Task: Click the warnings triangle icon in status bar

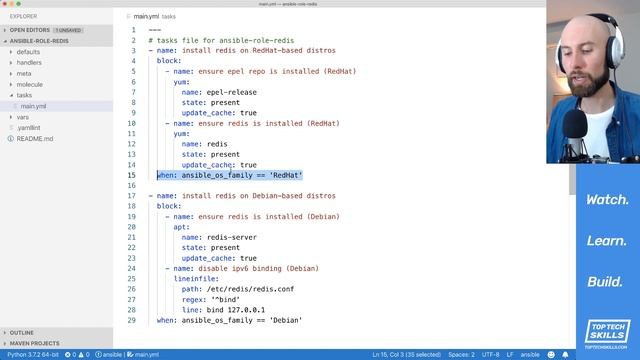Action: pos(81,355)
